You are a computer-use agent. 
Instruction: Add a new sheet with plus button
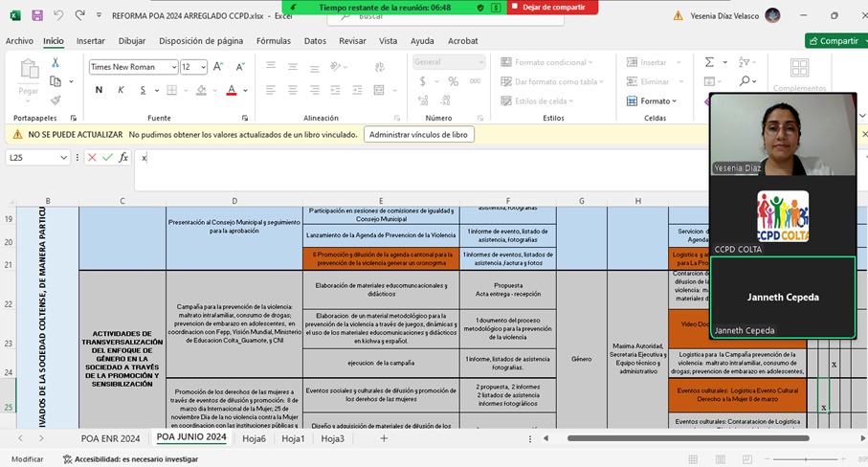coord(384,438)
